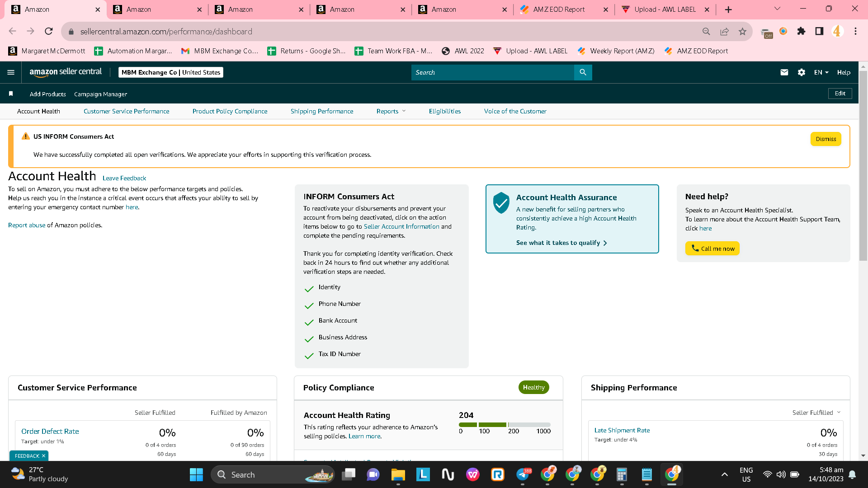Bookmark this page with the star icon
The height and width of the screenshot is (488, 868).
742,31
